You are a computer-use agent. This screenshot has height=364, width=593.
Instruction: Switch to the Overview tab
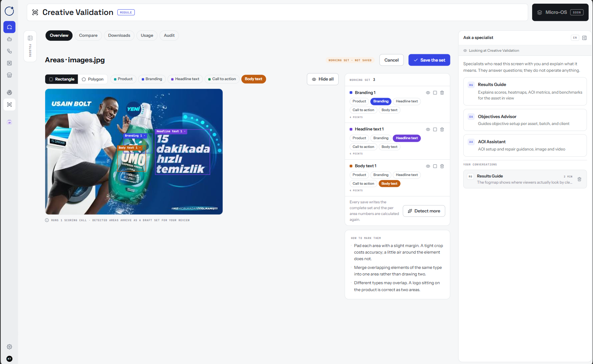coord(59,35)
